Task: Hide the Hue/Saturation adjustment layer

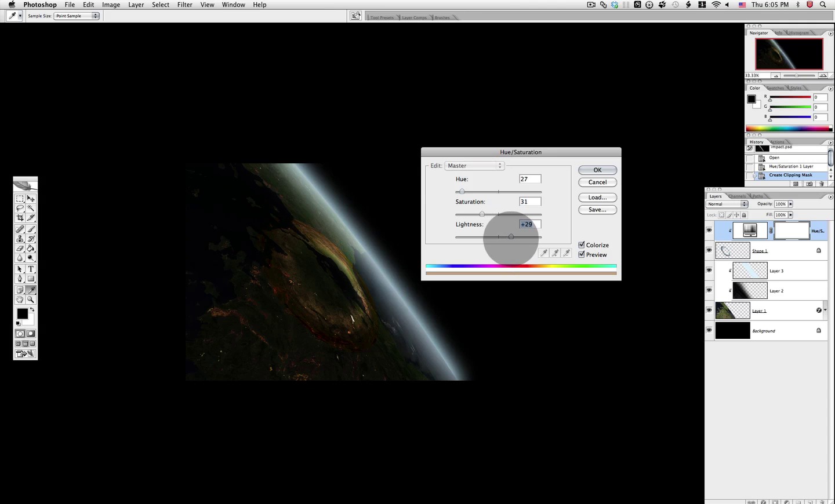Action: point(709,230)
